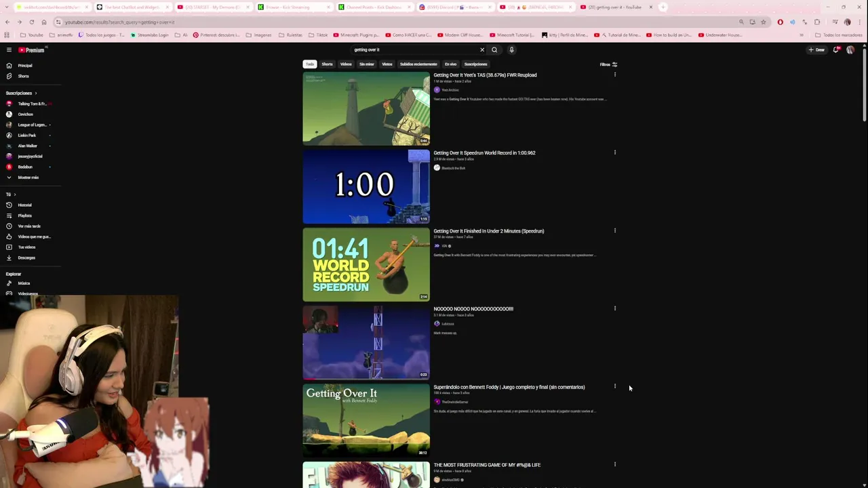Open THE MOST FRUSTRATING GAME video title
The image size is (868, 488).
(487, 465)
